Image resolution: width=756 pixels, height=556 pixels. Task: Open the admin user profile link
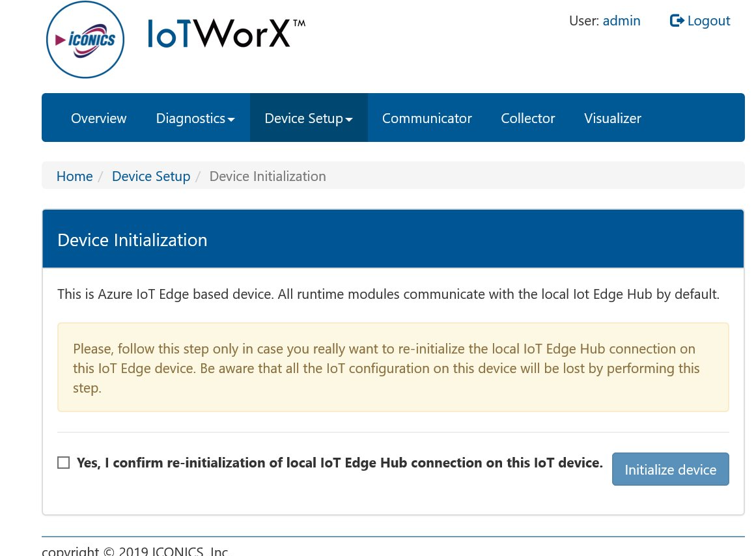tap(621, 21)
